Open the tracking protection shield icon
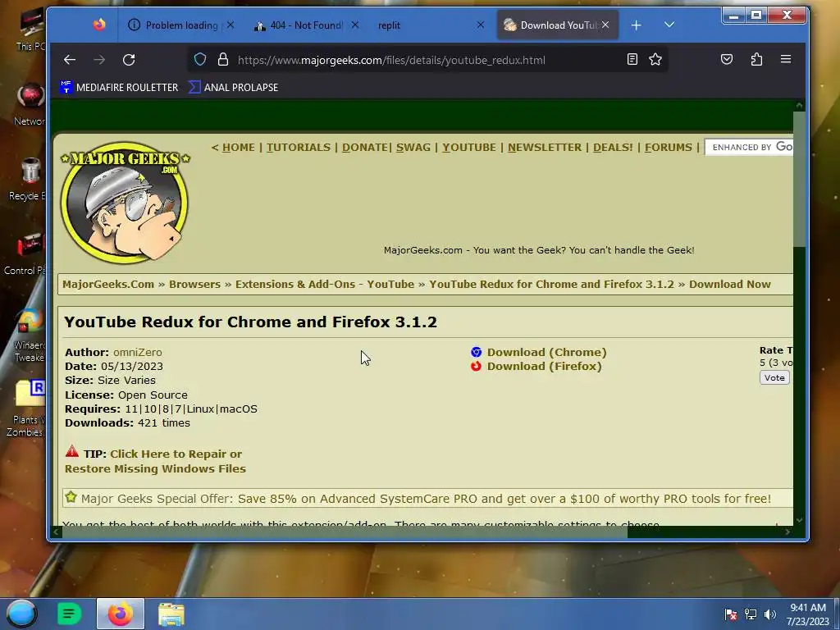 tap(200, 59)
